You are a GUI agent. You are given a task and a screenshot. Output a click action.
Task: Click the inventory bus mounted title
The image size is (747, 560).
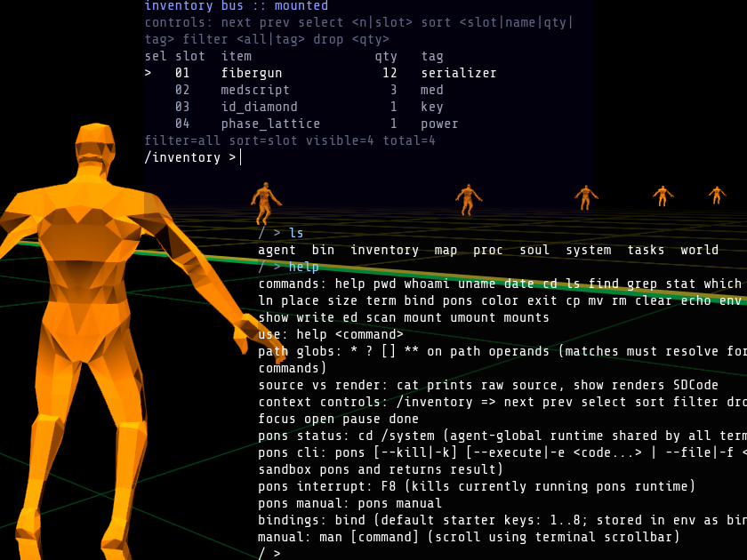click(237, 6)
